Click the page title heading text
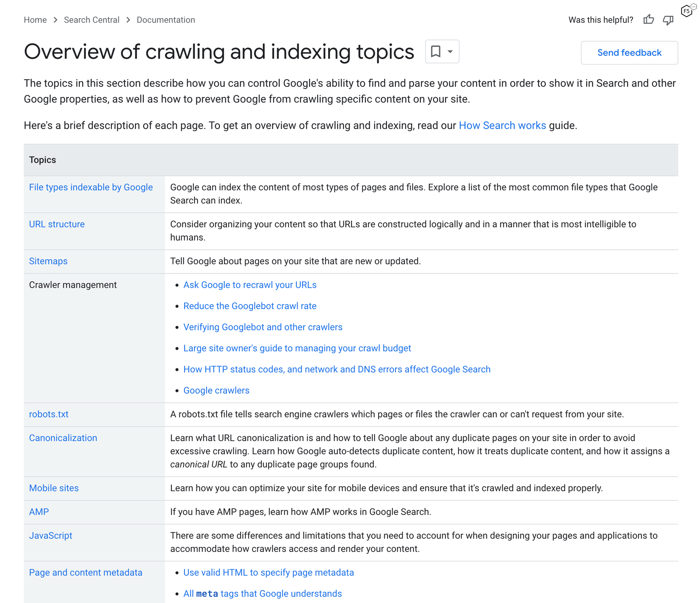 219,52
